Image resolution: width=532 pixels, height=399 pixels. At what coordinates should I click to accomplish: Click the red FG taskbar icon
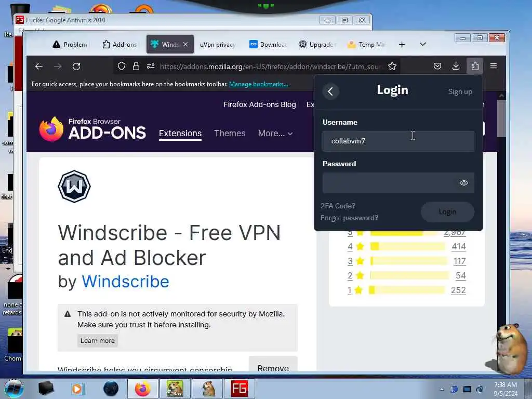coord(239,389)
